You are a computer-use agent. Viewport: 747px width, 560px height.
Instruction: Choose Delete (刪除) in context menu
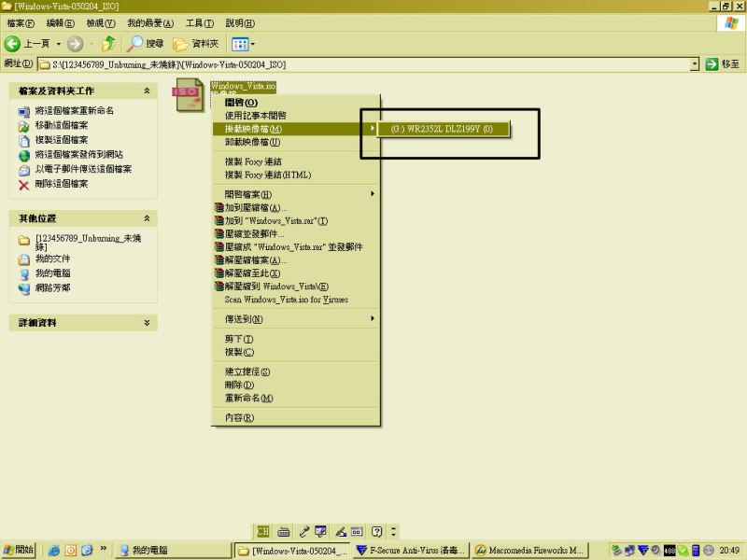(x=295, y=385)
